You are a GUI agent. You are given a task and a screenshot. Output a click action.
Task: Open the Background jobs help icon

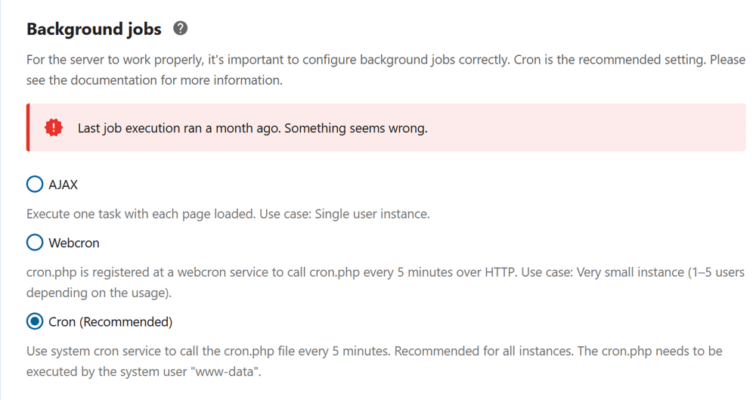pos(180,28)
